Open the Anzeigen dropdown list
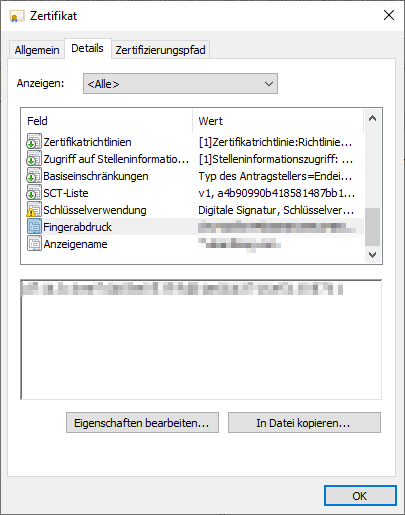The height and width of the screenshot is (515, 405). [x=180, y=84]
